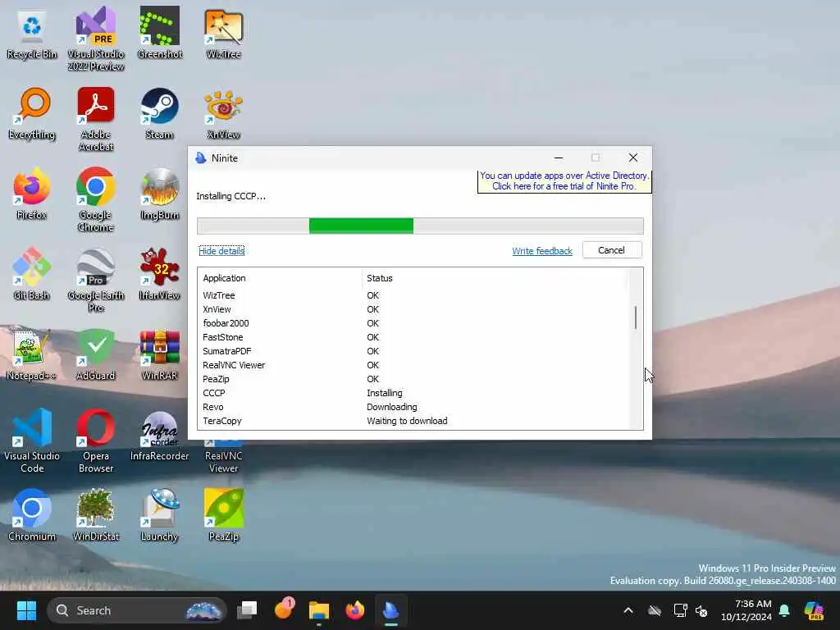This screenshot has height=630, width=840.
Task: Select the Steam desktop icon
Action: pyautogui.click(x=160, y=113)
